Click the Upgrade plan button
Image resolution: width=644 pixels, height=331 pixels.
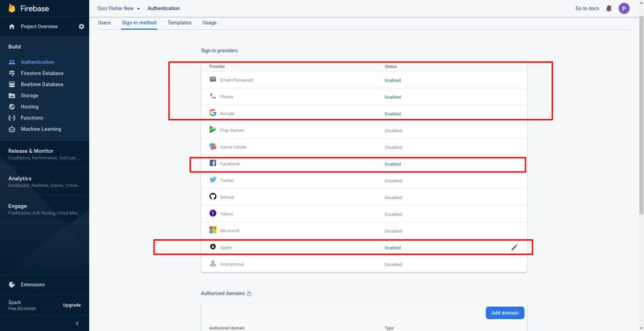click(72, 305)
